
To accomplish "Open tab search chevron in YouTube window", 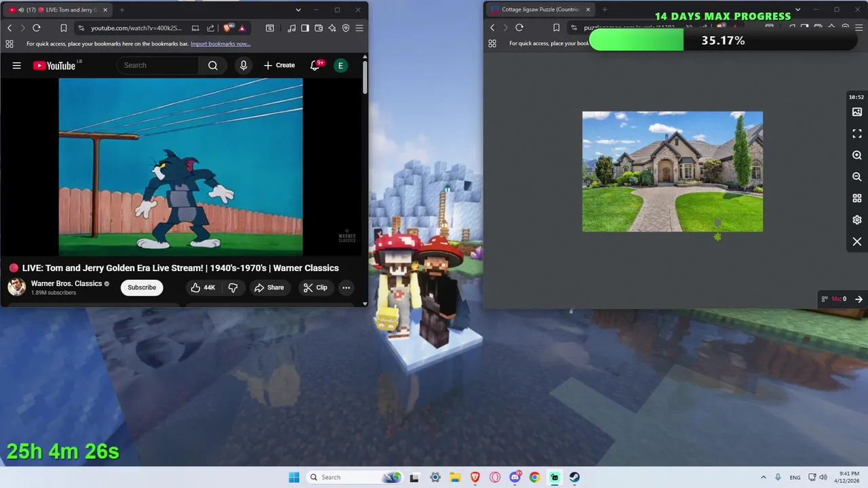I will pyautogui.click(x=298, y=10).
